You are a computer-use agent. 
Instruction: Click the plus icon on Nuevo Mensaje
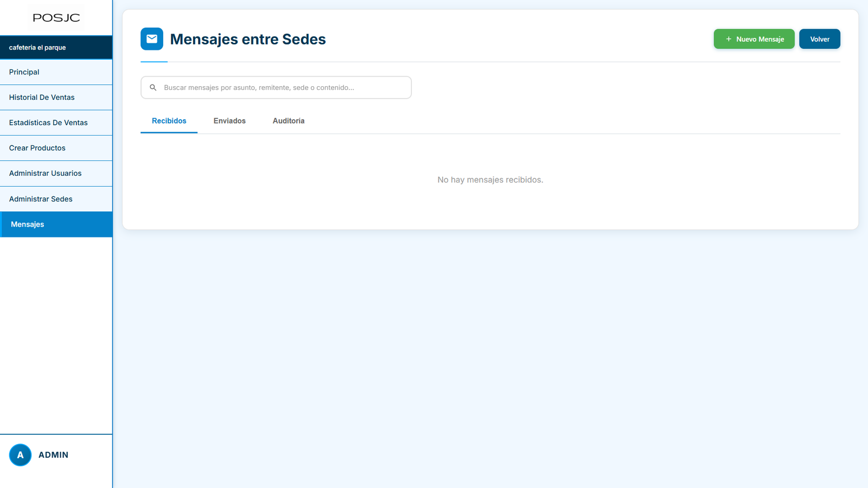729,39
